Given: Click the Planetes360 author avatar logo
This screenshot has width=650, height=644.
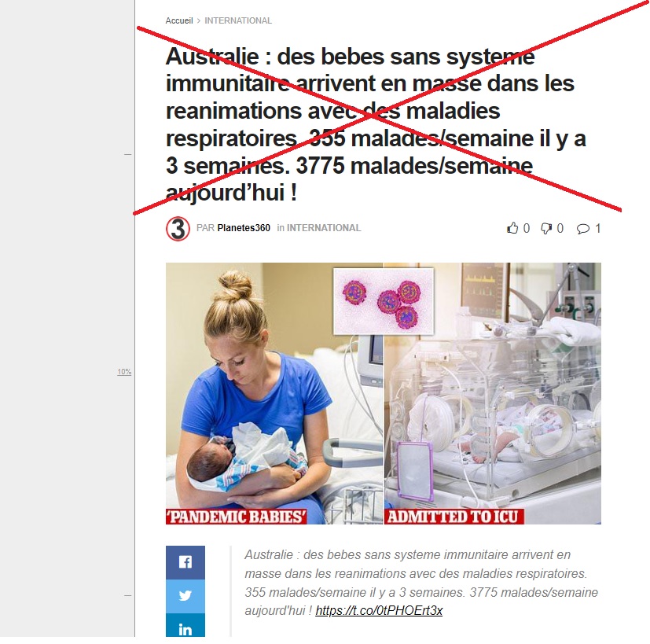Looking at the screenshot, I should (178, 229).
